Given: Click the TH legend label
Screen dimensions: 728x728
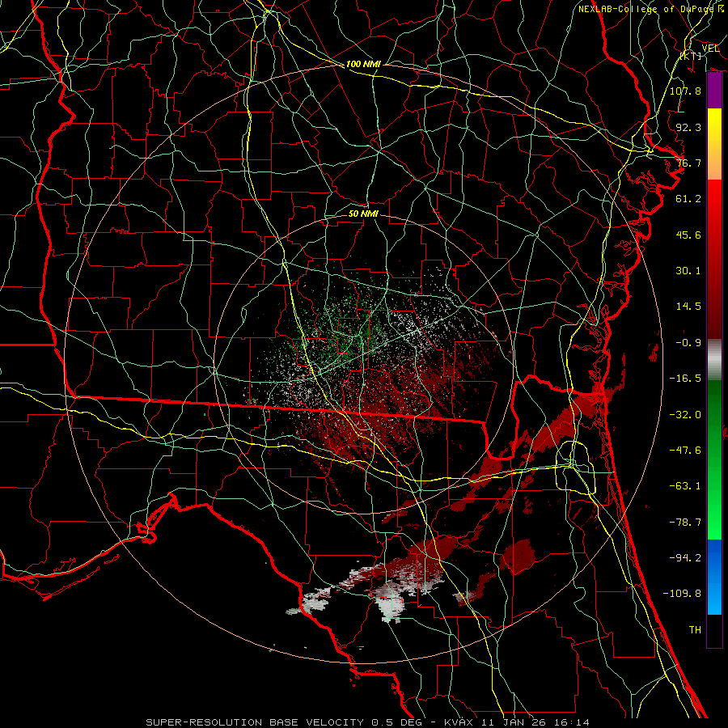Looking at the screenshot, I should click(x=695, y=630).
